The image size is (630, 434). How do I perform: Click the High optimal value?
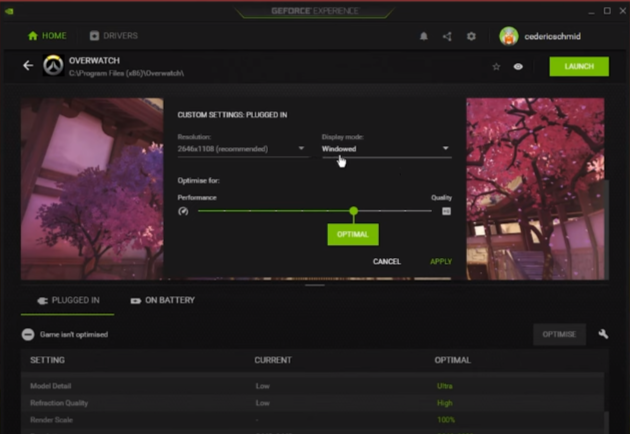coord(444,403)
